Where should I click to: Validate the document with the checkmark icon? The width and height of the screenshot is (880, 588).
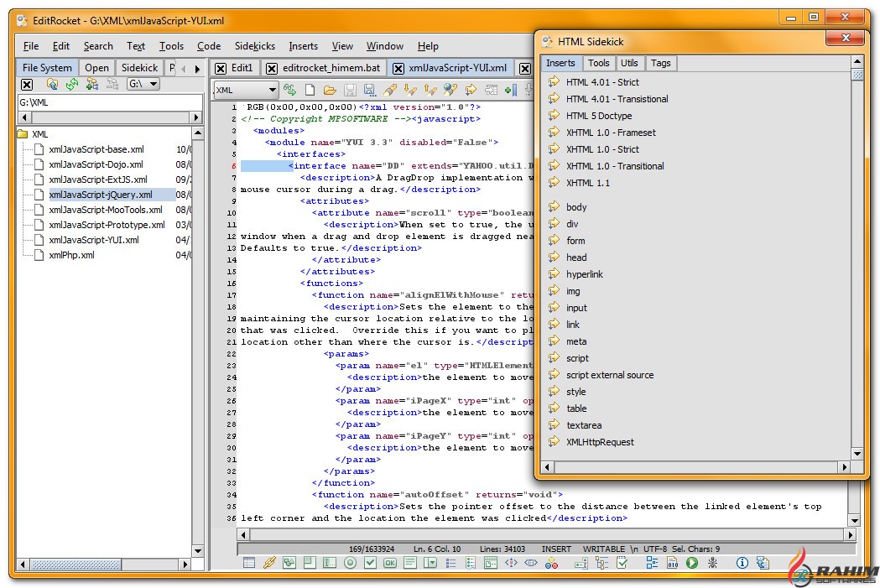(370, 563)
